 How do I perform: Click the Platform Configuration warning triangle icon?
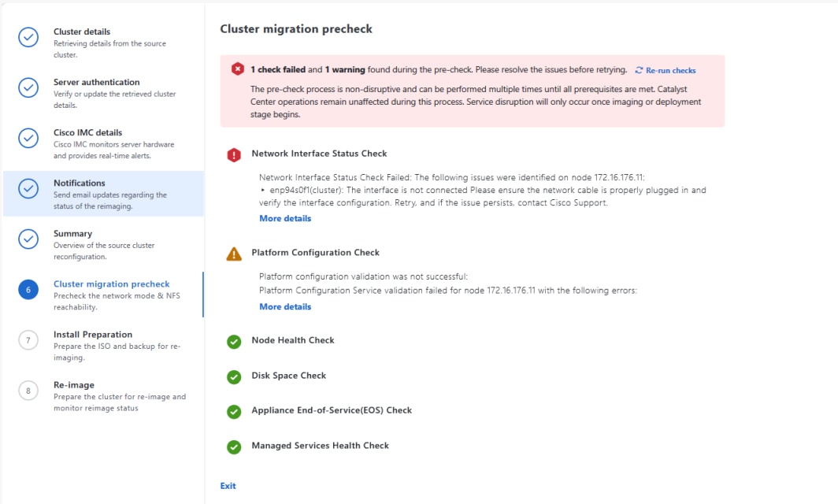(x=234, y=254)
